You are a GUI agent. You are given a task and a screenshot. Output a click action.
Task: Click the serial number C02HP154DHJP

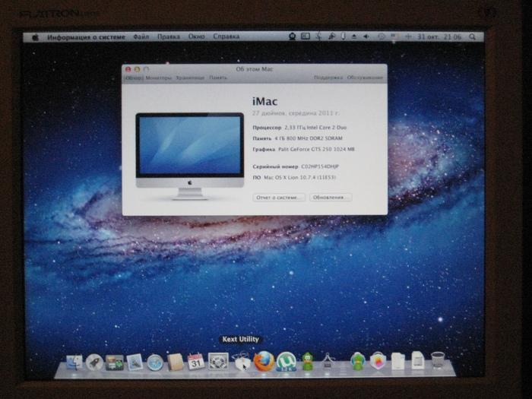tap(320, 166)
